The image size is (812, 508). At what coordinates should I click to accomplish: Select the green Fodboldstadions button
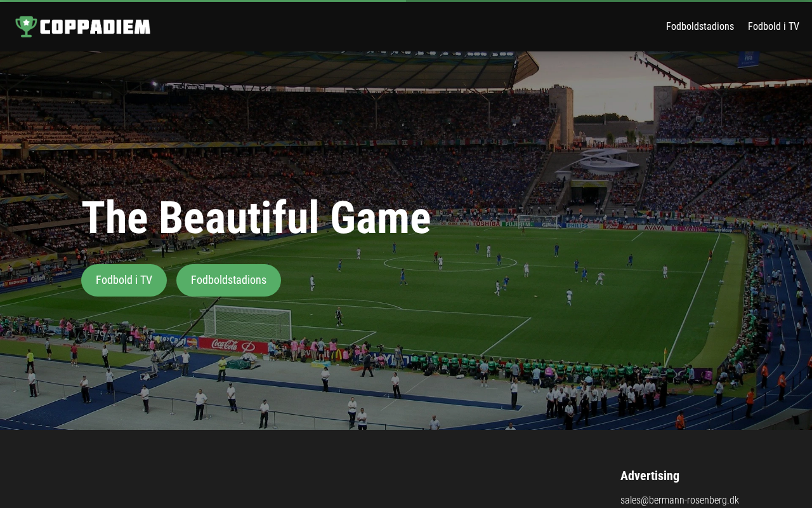click(228, 280)
